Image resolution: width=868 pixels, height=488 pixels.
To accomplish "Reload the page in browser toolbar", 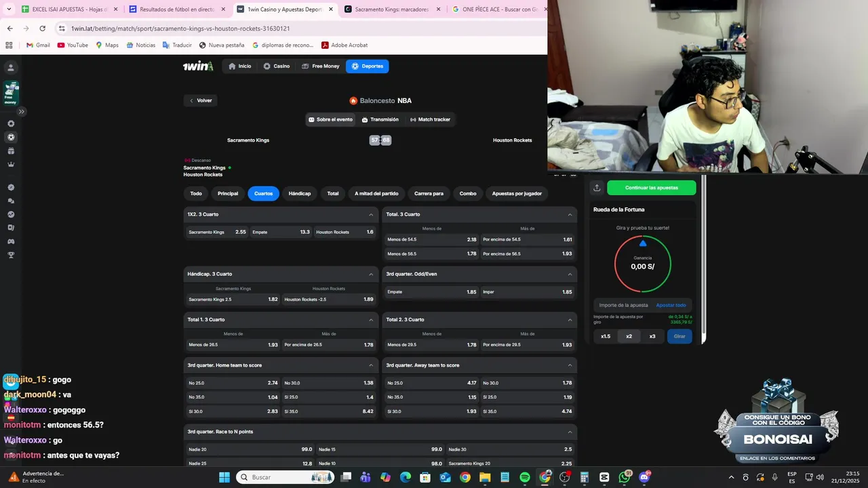I will 42,28.
